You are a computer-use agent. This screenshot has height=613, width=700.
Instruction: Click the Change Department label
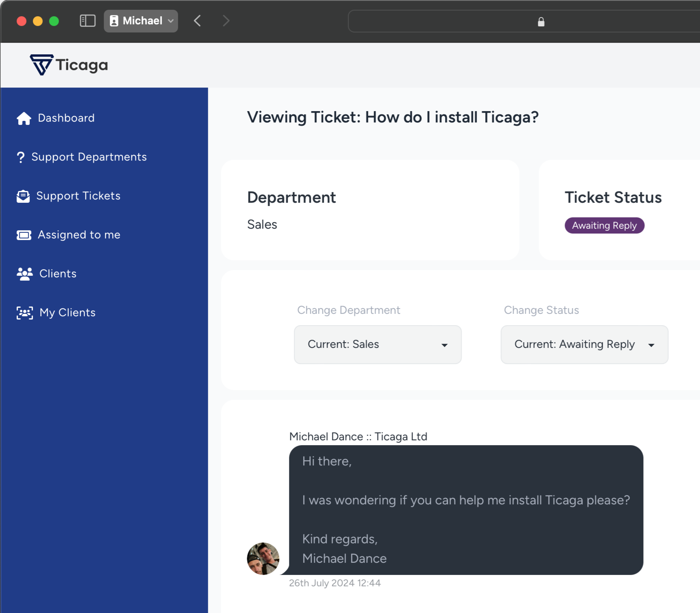click(x=349, y=310)
